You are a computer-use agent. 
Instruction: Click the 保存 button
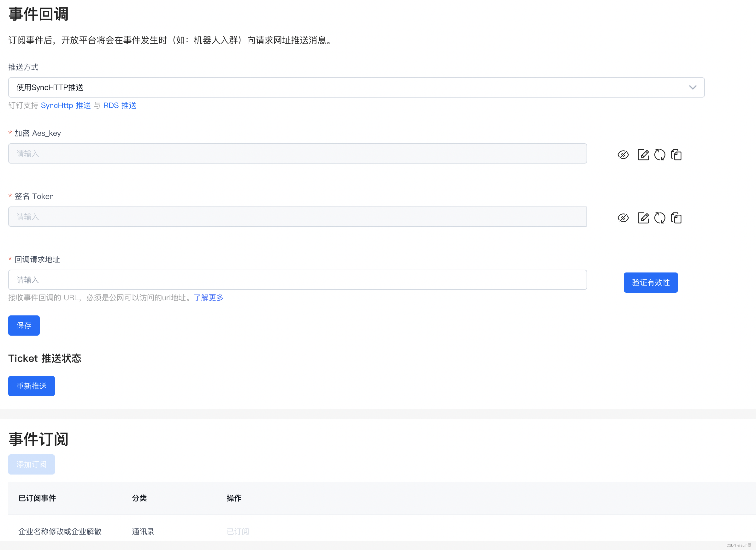point(24,325)
